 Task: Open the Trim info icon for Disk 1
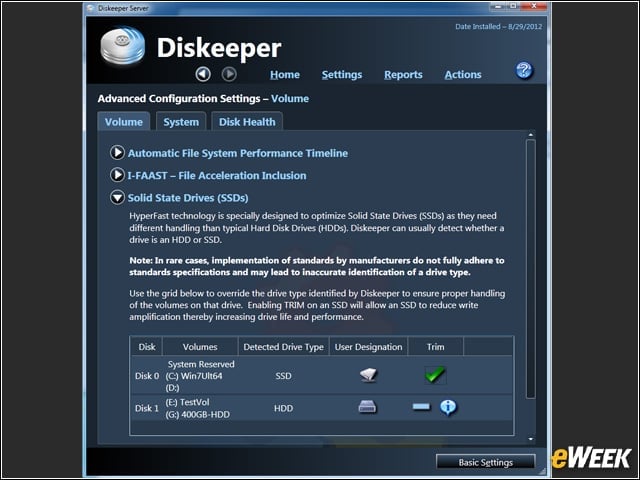448,407
